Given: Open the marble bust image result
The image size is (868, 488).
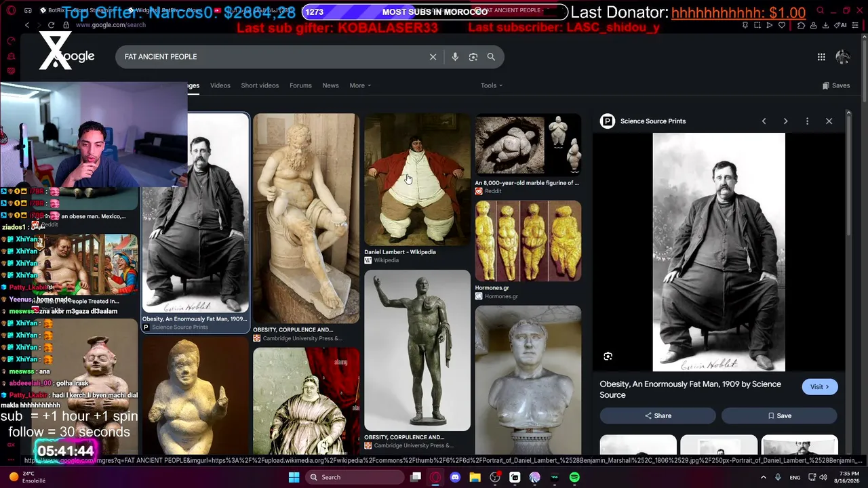Looking at the screenshot, I should click(528, 380).
